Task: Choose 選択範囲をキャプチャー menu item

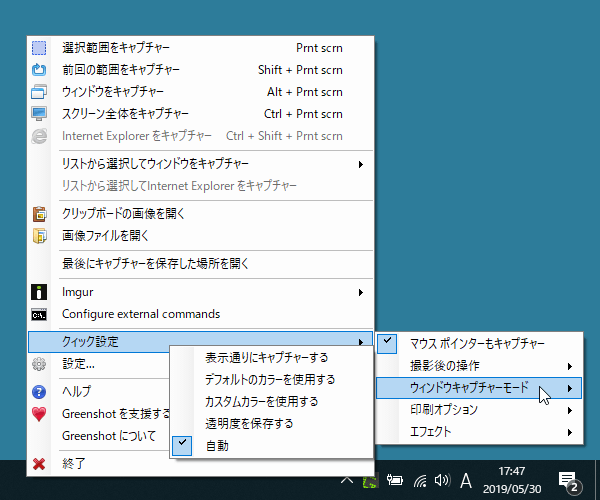Action: (x=201, y=48)
